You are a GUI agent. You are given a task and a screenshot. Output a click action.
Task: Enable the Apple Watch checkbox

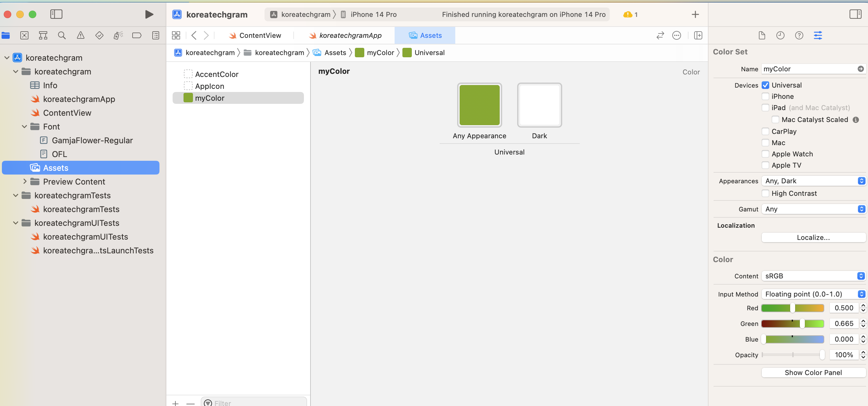(x=765, y=154)
